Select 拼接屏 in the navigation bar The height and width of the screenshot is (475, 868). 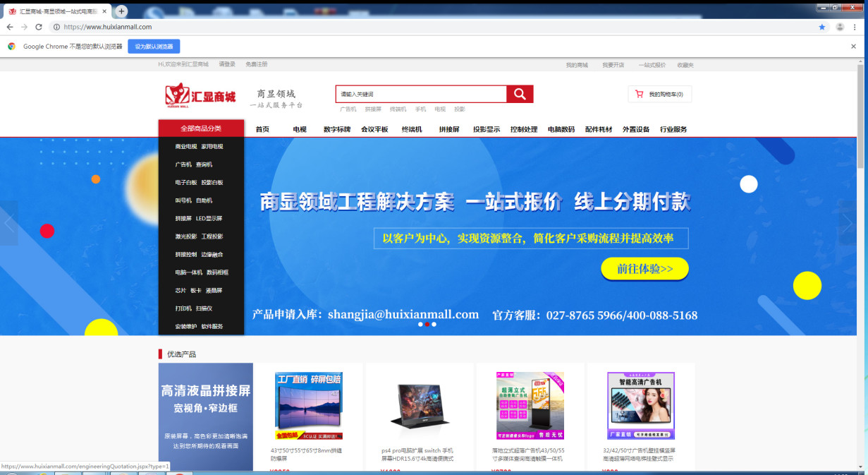click(449, 129)
